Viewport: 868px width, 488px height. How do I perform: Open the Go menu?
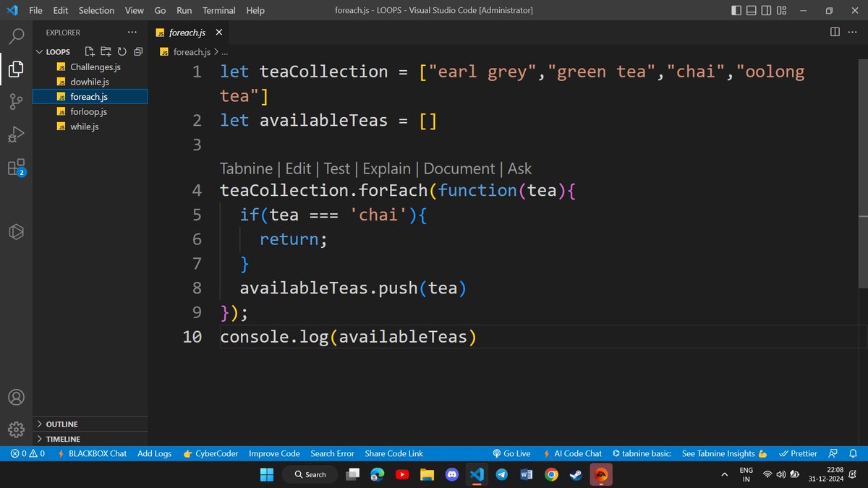coord(160,10)
